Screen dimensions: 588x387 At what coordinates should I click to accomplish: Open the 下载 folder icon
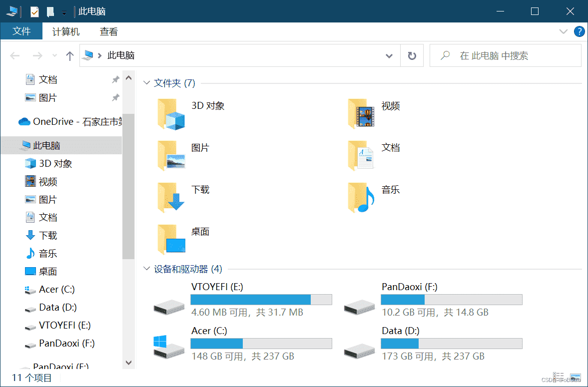point(171,198)
